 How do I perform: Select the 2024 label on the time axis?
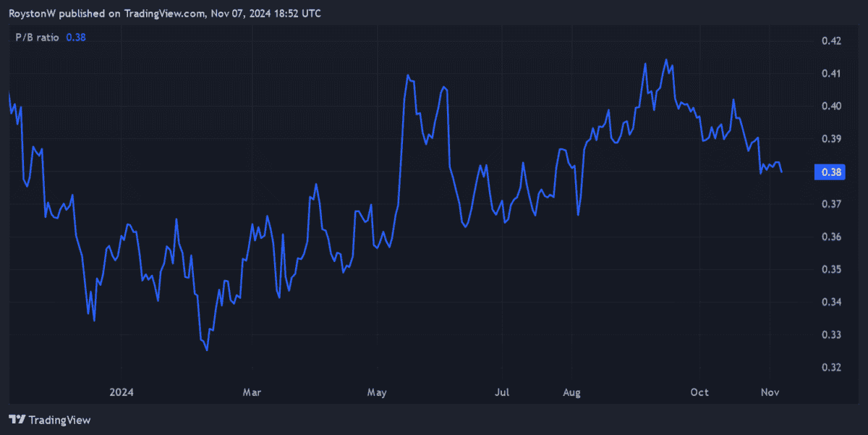tap(121, 392)
